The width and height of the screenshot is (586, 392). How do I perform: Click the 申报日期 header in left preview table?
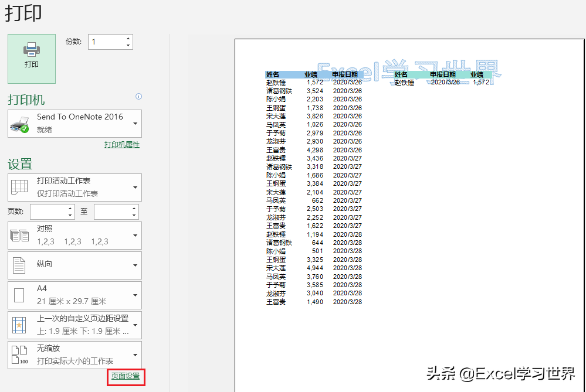[x=345, y=74]
